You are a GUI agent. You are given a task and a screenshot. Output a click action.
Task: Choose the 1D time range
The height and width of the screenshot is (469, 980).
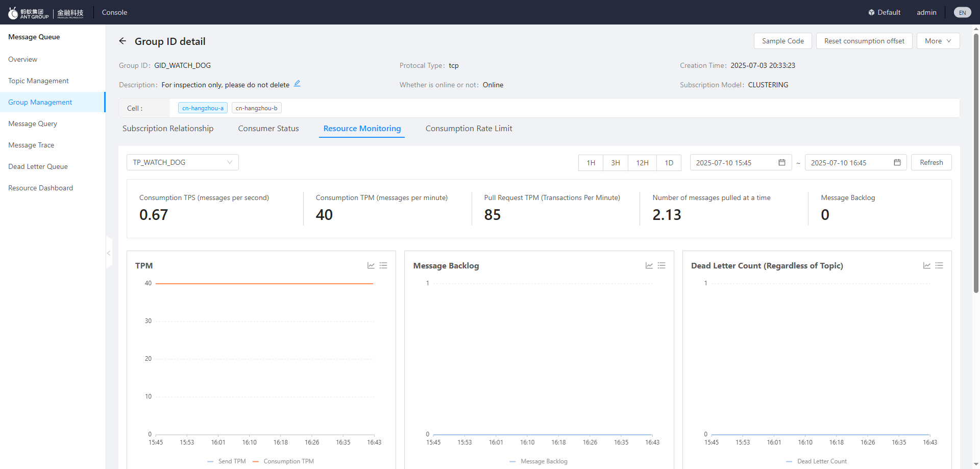(x=669, y=162)
